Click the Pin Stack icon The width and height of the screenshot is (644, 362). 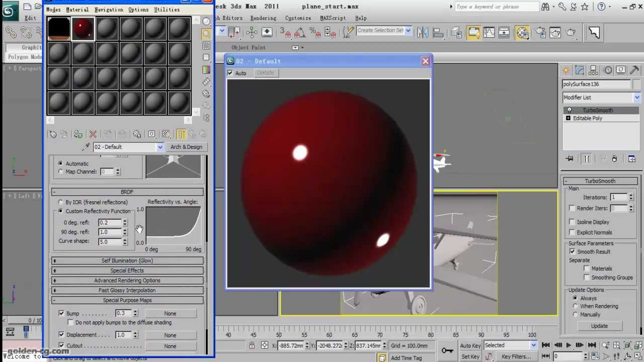pyautogui.click(x=570, y=159)
